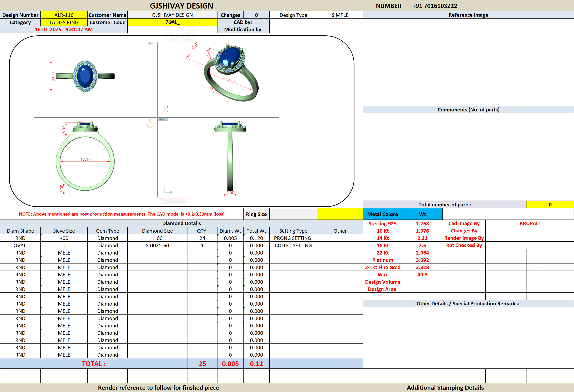
Task: Select the 76#1_ customer code cell
Action: pos(172,22)
